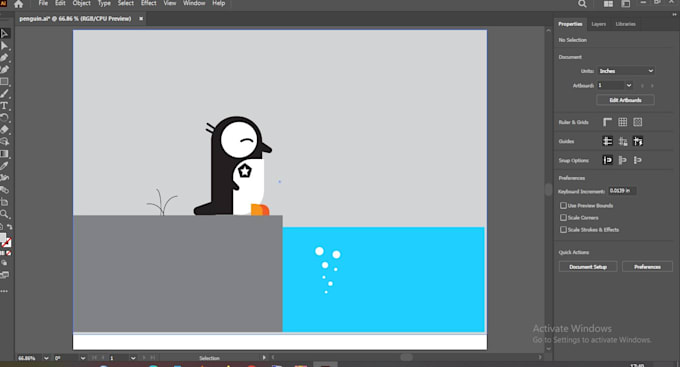
Task: Show rulers in Ruler & Grids
Action: [608, 122]
